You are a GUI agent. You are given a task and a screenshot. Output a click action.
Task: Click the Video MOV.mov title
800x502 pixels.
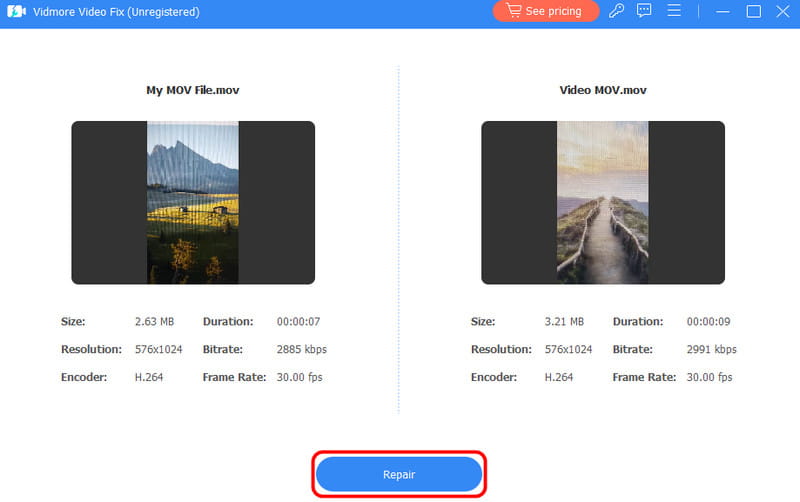(x=603, y=90)
